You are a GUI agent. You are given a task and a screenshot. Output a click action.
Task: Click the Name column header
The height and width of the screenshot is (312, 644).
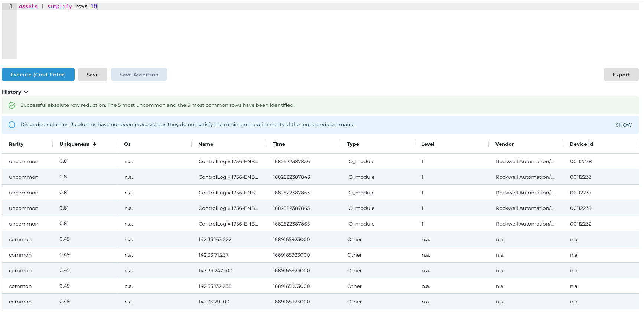[206, 144]
